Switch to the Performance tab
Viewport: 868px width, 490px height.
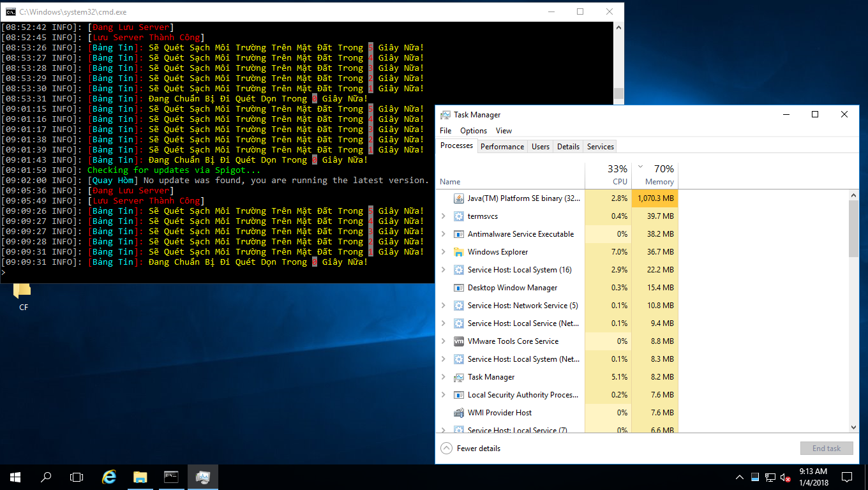point(502,147)
